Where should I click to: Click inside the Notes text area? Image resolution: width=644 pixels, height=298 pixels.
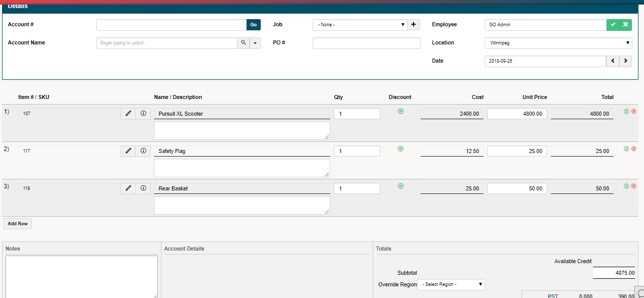pyautogui.click(x=81, y=275)
